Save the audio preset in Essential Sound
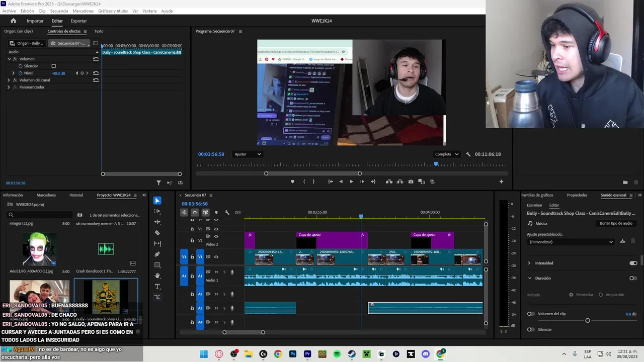 click(622, 241)
